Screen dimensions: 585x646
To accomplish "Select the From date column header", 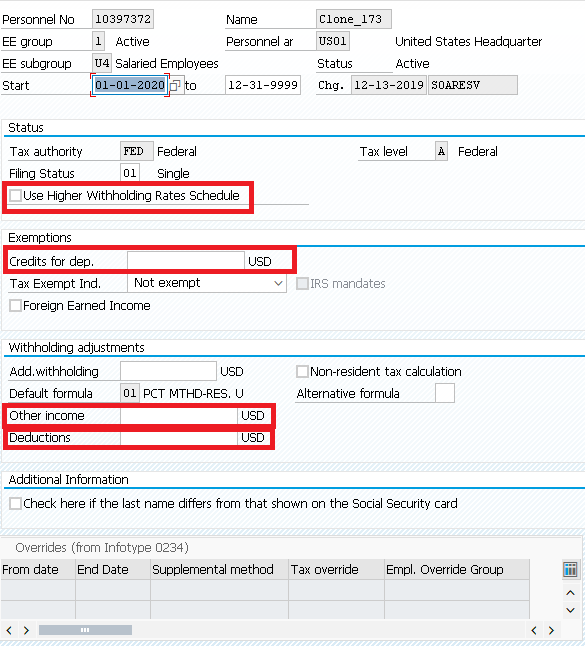I will click(38, 569).
